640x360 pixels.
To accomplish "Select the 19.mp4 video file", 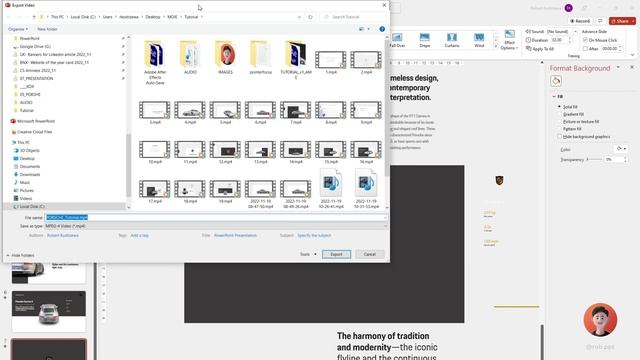I will (x=225, y=192).
